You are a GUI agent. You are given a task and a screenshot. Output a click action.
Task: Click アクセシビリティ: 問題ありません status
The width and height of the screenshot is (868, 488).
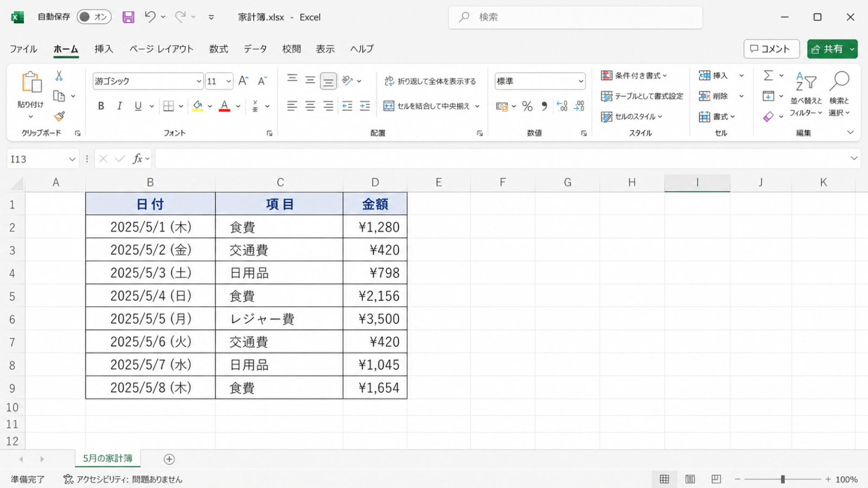123,479
